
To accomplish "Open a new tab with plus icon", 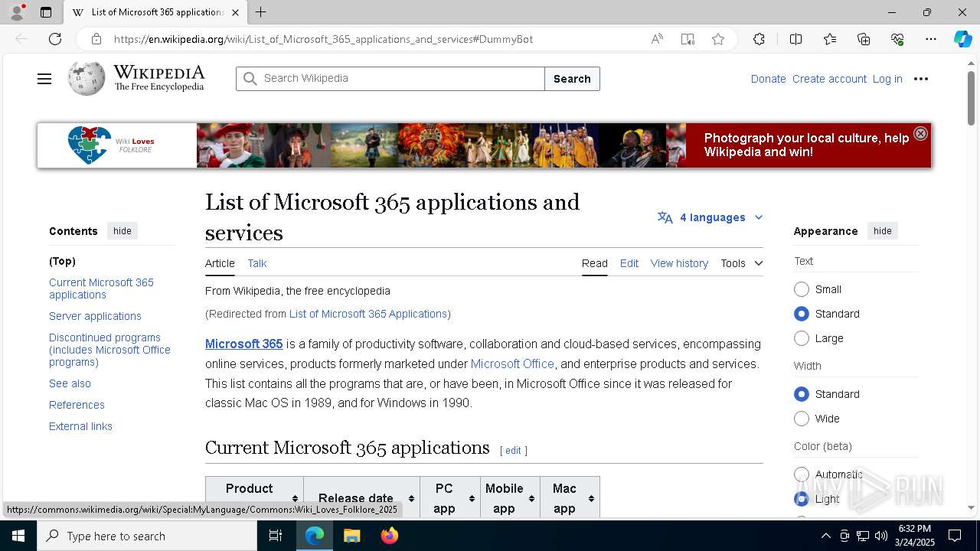I will click(x=261, y=12).
